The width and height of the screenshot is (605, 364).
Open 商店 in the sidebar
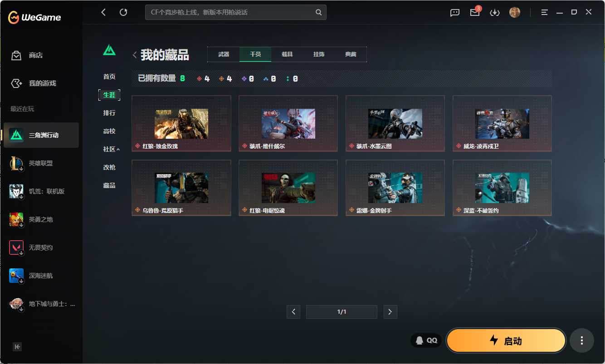point(35,55)
